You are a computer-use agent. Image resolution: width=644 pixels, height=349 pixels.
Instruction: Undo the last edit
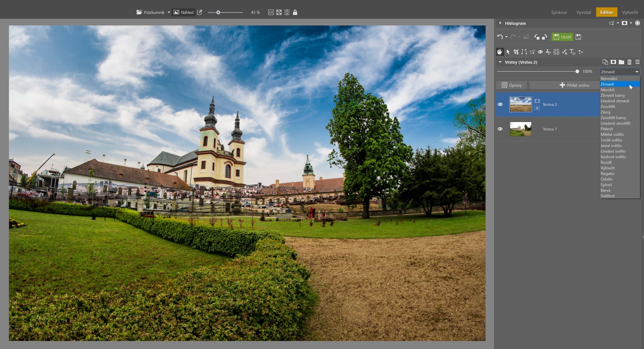coord(500,37)
